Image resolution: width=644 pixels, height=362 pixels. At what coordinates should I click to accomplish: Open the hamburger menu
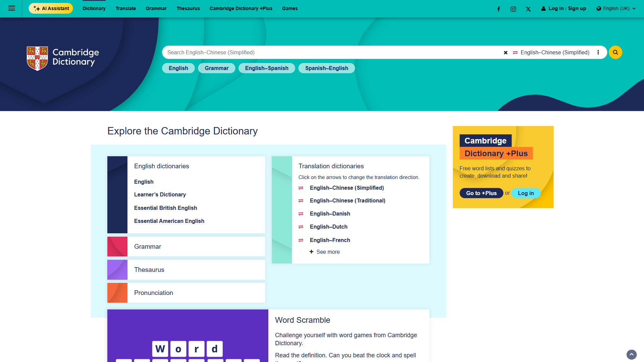click(x=11, y=8)
